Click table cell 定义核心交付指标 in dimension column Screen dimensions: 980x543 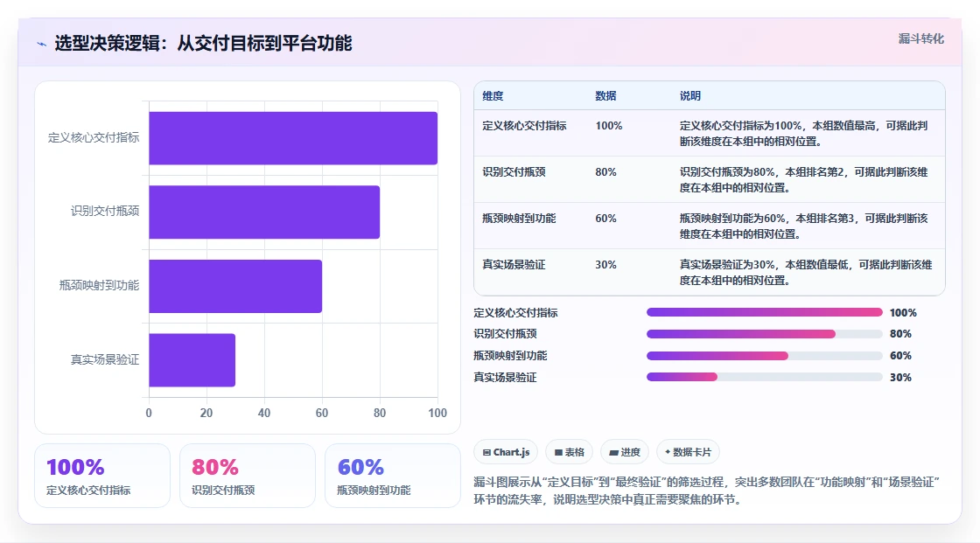[x=524, y=126]
